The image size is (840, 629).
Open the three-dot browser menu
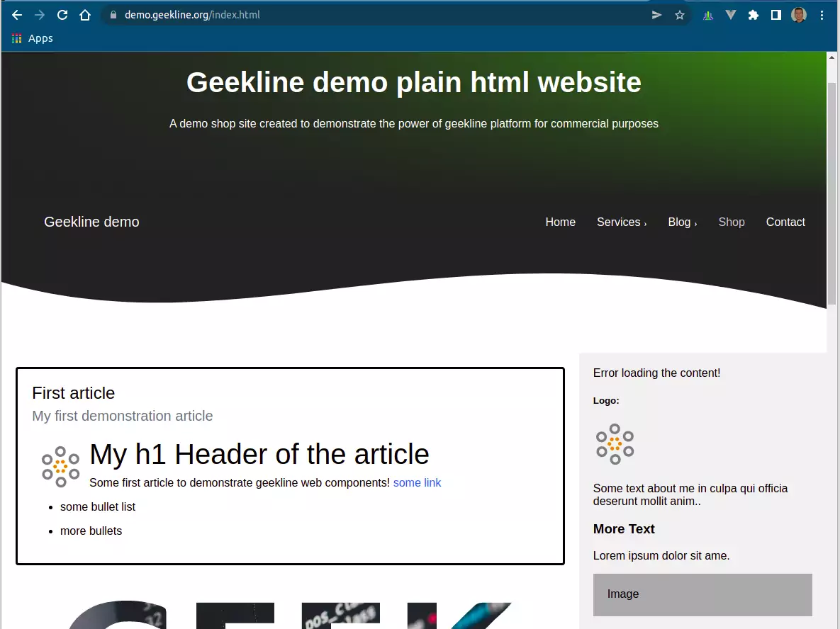point(822,14)
